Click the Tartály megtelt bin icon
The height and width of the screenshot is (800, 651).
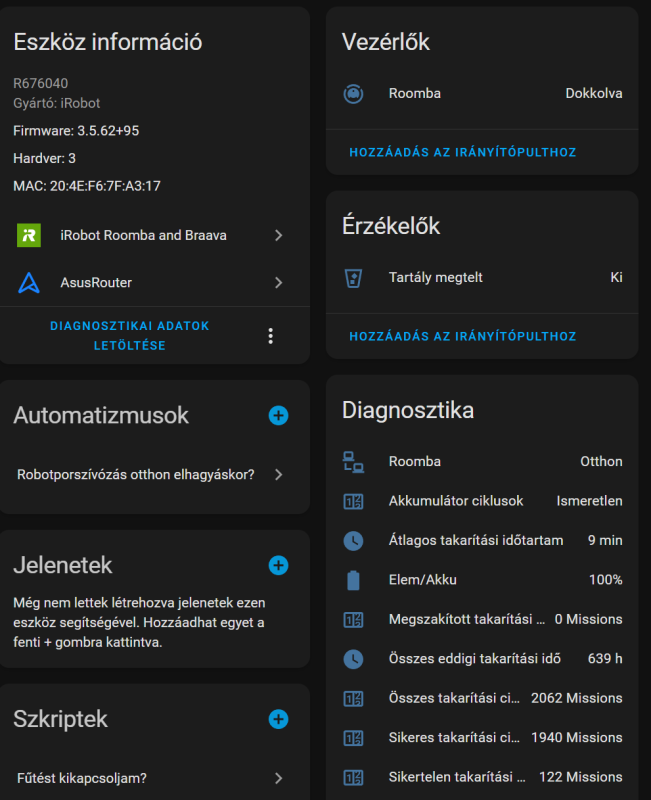point(352,277)
